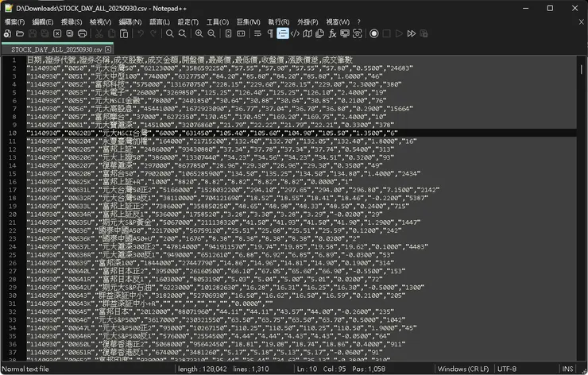Create a new file with the New icon

tap(7, 33)
